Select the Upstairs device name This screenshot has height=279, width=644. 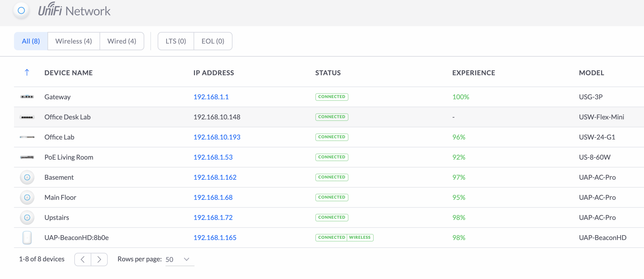tap(57, 217)
